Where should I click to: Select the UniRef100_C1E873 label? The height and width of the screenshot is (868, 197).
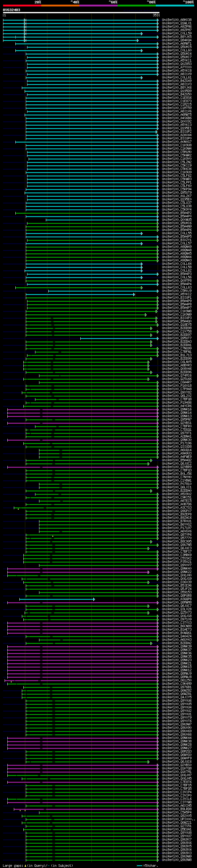(176, 101)
